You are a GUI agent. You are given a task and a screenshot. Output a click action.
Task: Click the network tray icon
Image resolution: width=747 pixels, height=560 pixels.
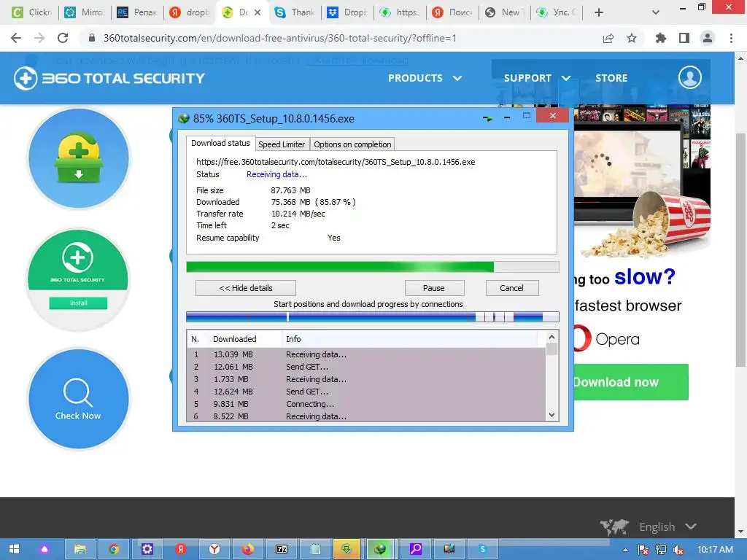pos(661,550)
